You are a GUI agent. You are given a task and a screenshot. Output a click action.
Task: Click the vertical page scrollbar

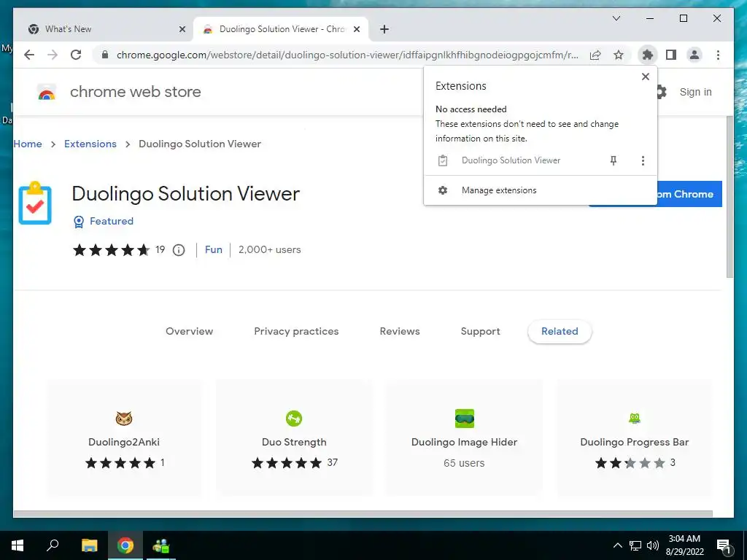pos(729,196)
